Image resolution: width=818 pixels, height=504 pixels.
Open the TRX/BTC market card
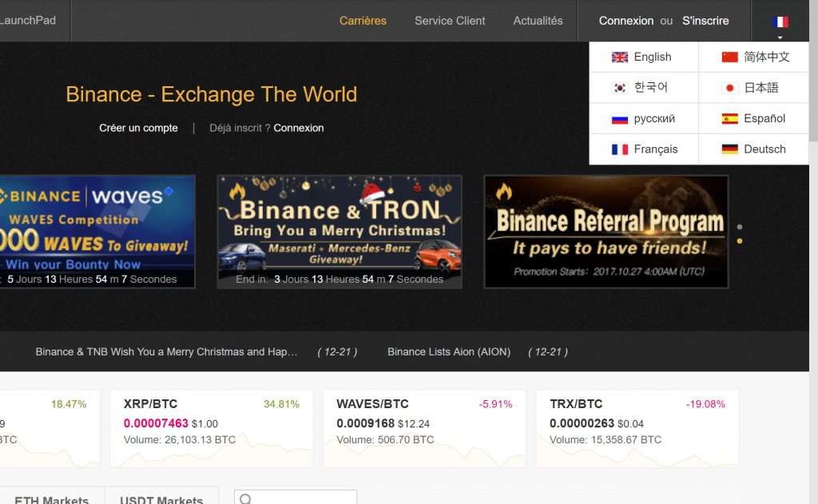tap(637, 428)
